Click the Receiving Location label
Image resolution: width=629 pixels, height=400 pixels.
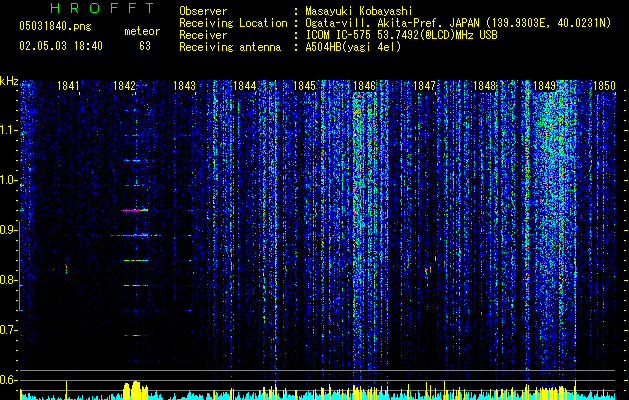[x=233, y=23]
